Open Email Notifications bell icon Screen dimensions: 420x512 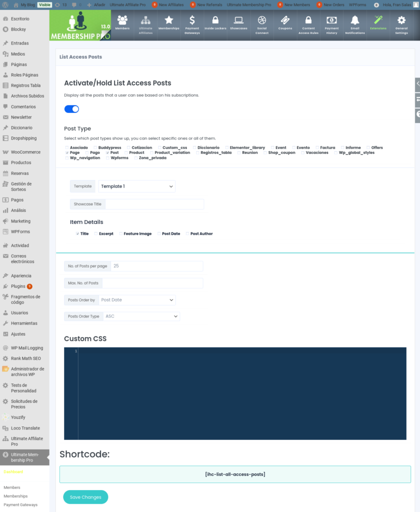tap(354, 20)
